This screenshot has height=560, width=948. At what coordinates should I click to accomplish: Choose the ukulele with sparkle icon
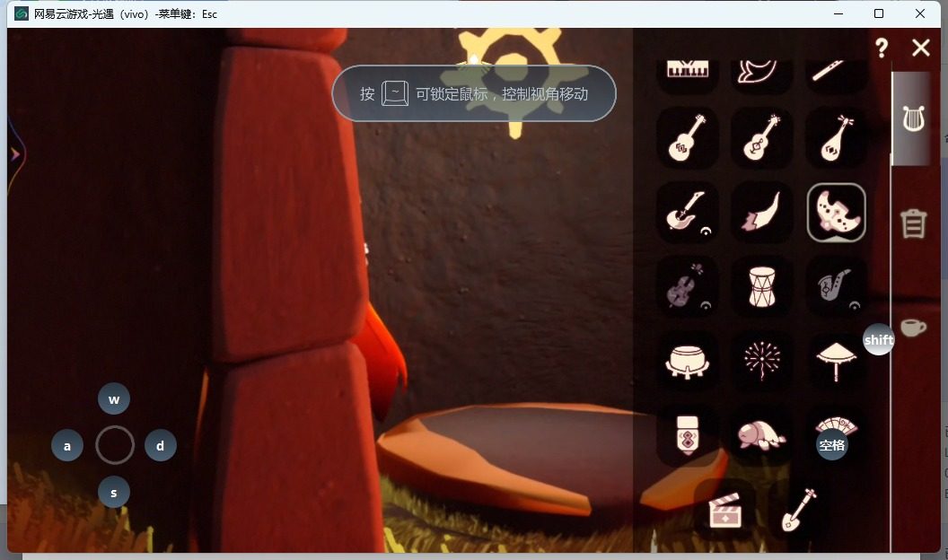(761, 137)
